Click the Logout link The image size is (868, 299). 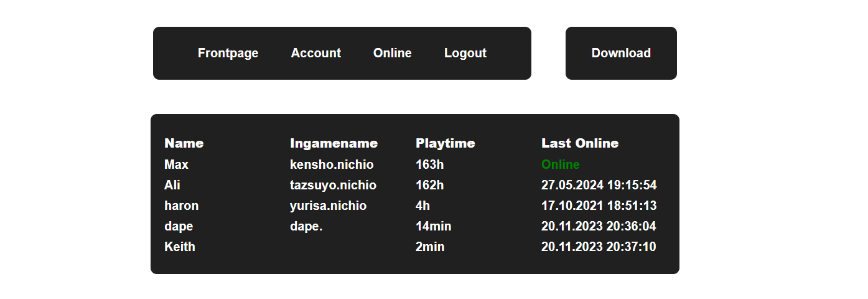point(465,53)
